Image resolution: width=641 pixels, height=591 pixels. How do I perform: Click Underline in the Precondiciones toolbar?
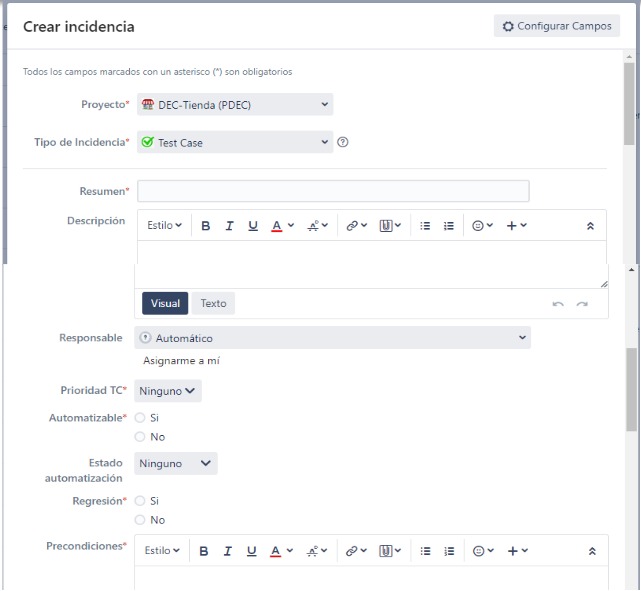click(x=251, y=551)
